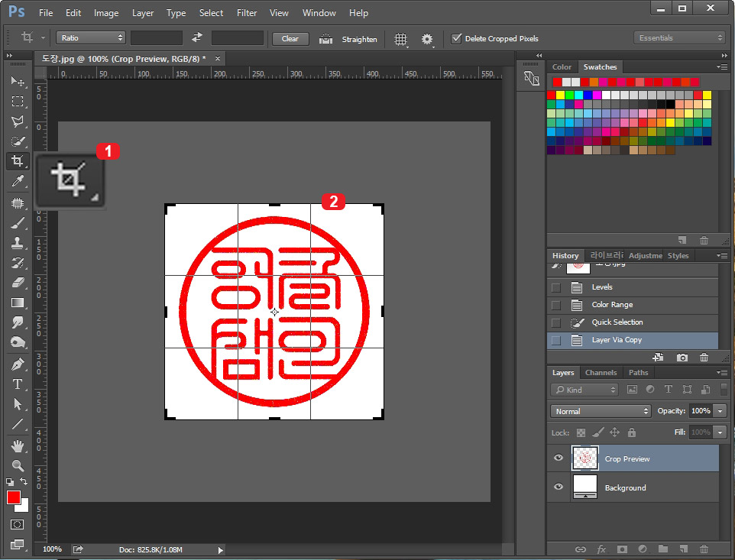
Task: Delete layer with Layers trash icon
Action: (704, 549)
